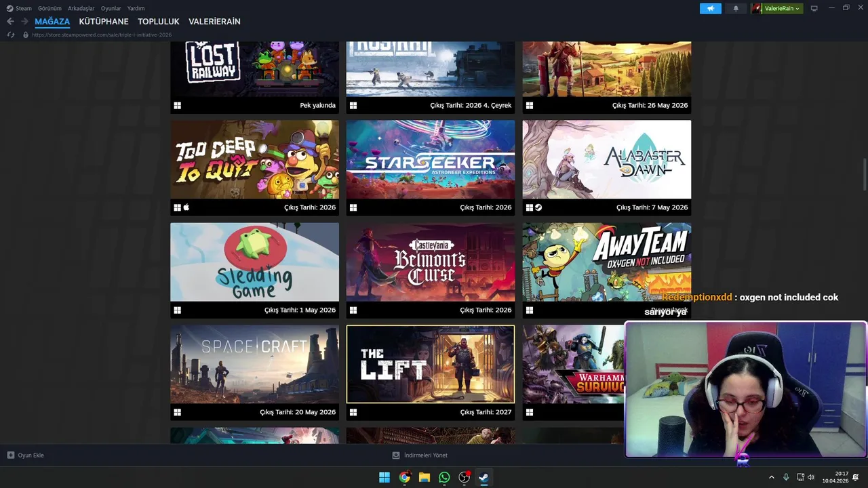This screenshot has height=488, width=868.
Task: Go back with the Steam back arrow
Action: pyautogui.click(x=10, y=22)
